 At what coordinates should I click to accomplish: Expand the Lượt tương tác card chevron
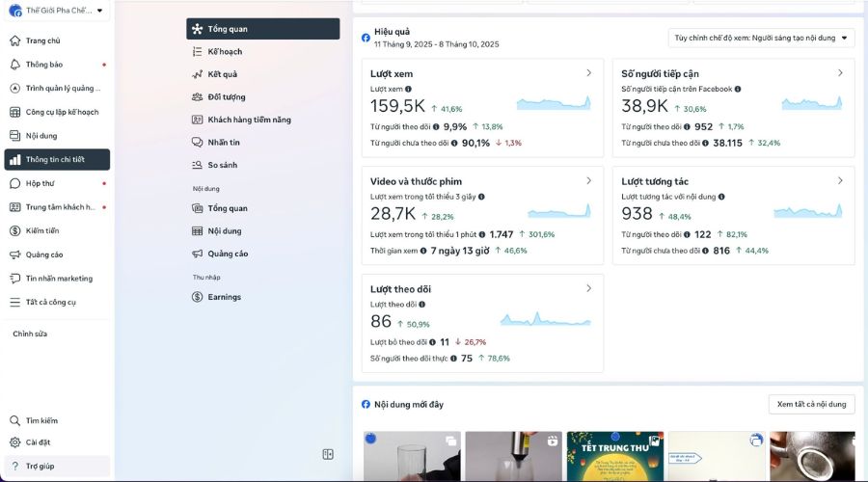pos(840,181)
